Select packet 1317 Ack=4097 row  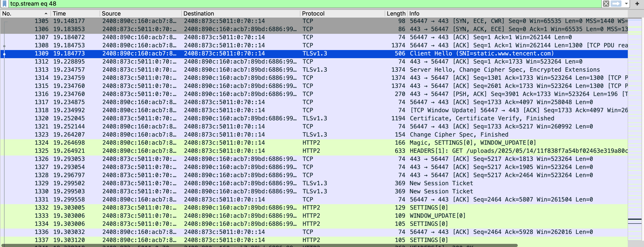(314, 102)
